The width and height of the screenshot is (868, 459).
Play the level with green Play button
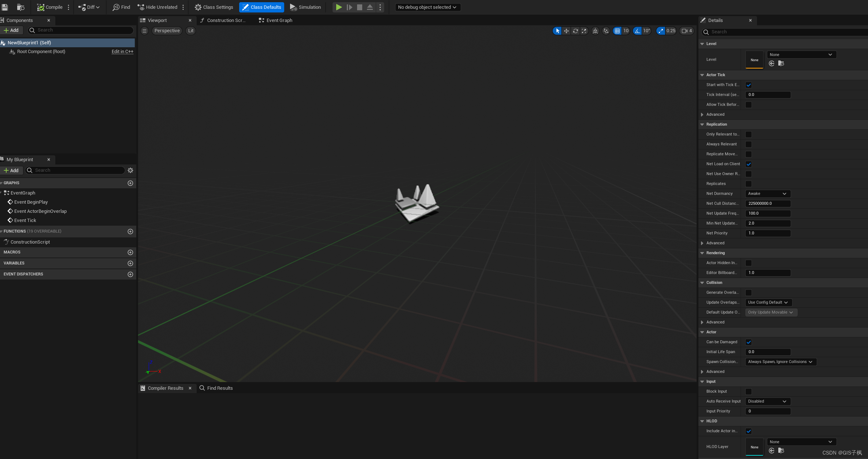point(339,7)
